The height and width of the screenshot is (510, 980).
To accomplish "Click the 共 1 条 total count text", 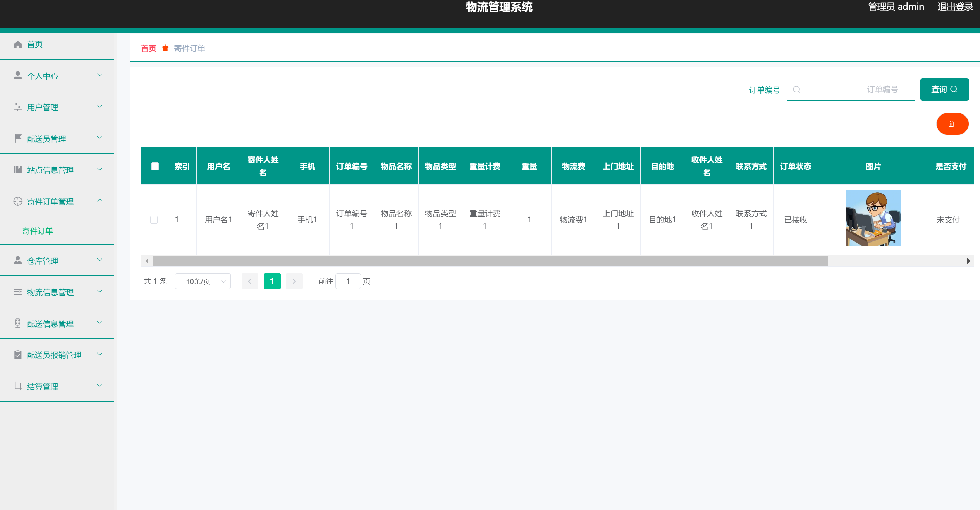I will [x=155, y=281].
